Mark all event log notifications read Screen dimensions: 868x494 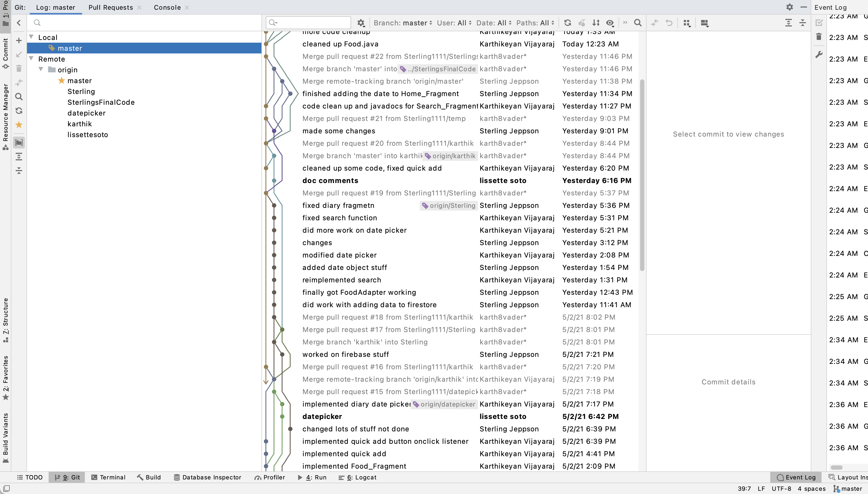pyautogui.click(x=819, y=23)
